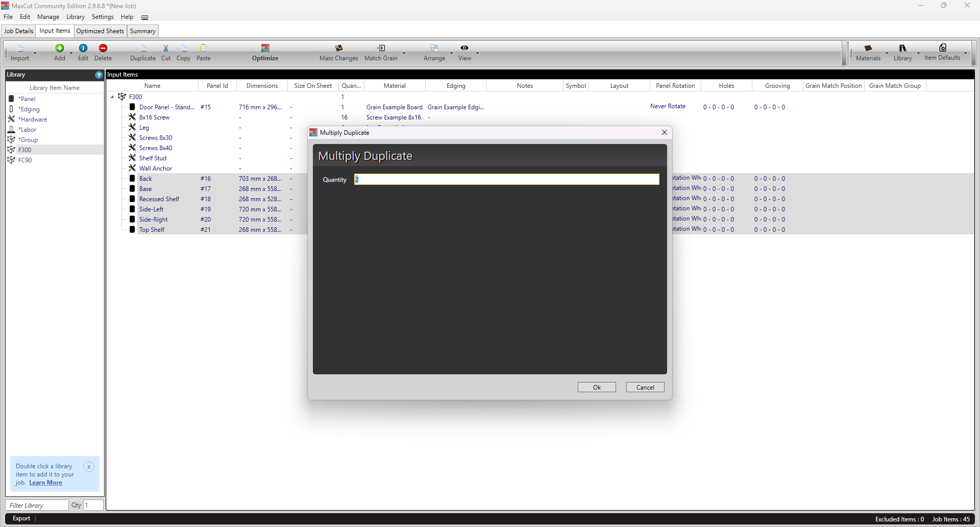The height and width of the screenshot is (527, 980).
Task: Open Item Defaults settings
Action: pyautogui.click(x=942, y=52)
